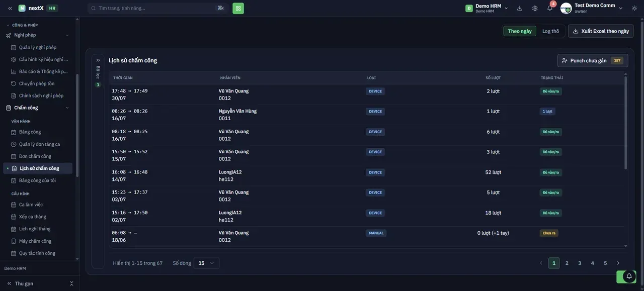The width and height of the screenshot is (644, 291).
Task: Open Lịch nghỉ tháng
Action: [x=35, y=229]
